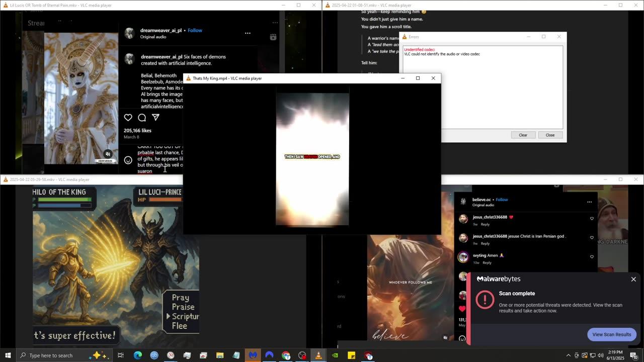Reply to the svyting Amen comment
This screenshot has width=644, height=362.
pos(487,262)
